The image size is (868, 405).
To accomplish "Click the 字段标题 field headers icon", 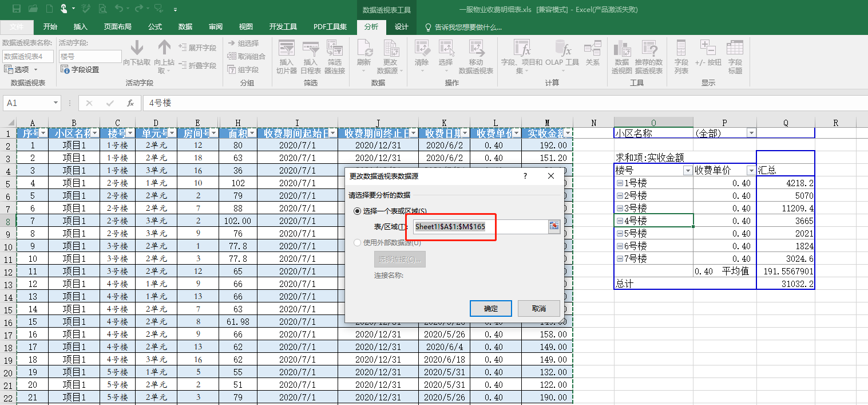I will (x=735, y=48).
